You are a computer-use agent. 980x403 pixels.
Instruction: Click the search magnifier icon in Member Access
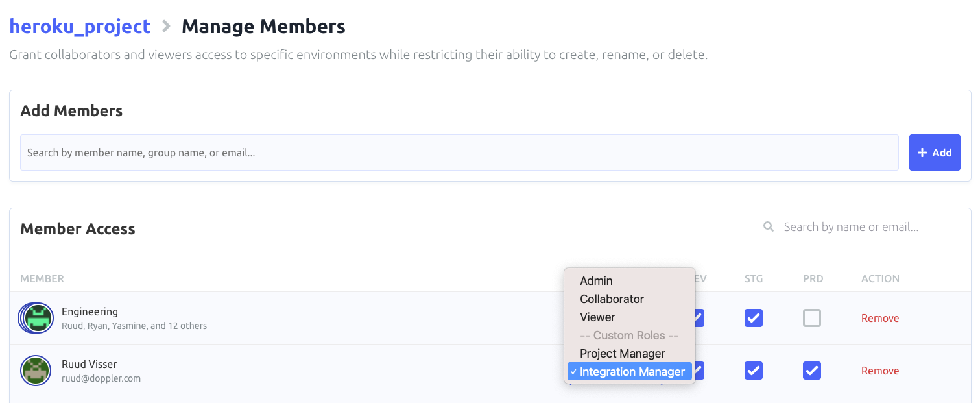[769, 227]
